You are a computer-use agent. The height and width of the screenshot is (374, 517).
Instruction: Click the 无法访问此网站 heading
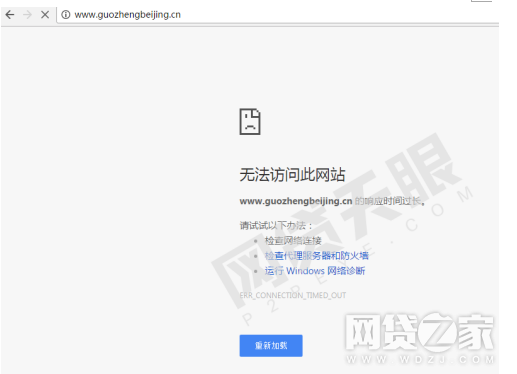(x=292, y=175)
